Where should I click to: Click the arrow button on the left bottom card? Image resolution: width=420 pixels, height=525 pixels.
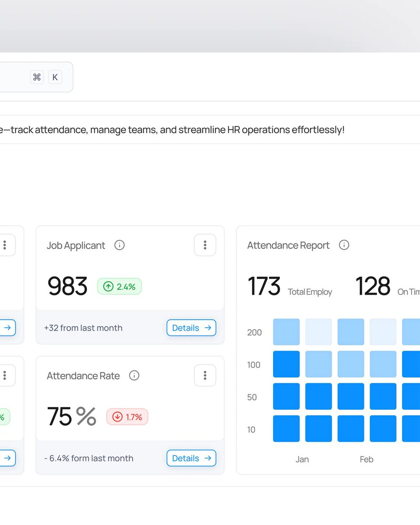click(x=7, y=458)
